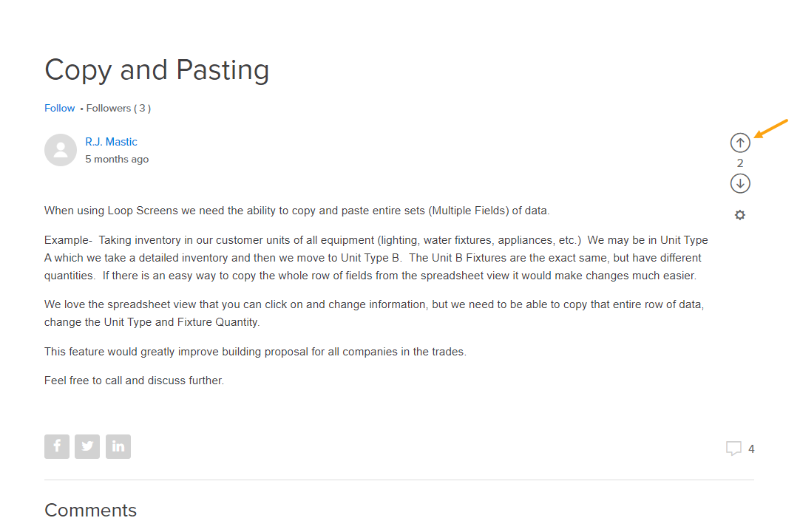Click R.J. Mastic's avatar image
This screenshot has height=532, width=800.
tap(61, 150)
